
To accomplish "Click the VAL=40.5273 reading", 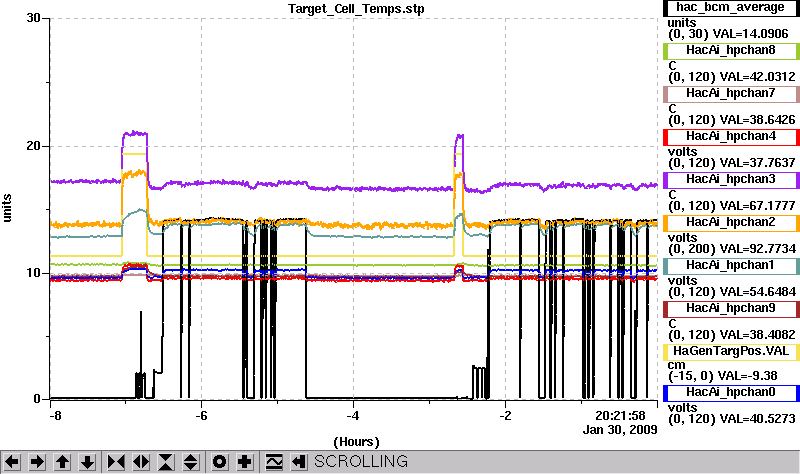I will (757, 419).
